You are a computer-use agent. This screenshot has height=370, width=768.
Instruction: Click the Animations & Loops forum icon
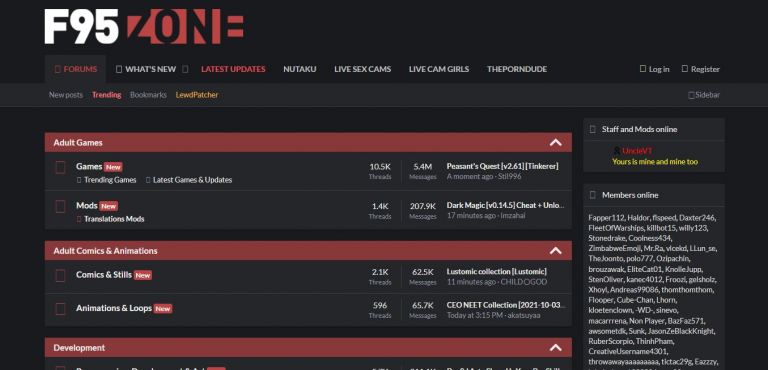60,309
